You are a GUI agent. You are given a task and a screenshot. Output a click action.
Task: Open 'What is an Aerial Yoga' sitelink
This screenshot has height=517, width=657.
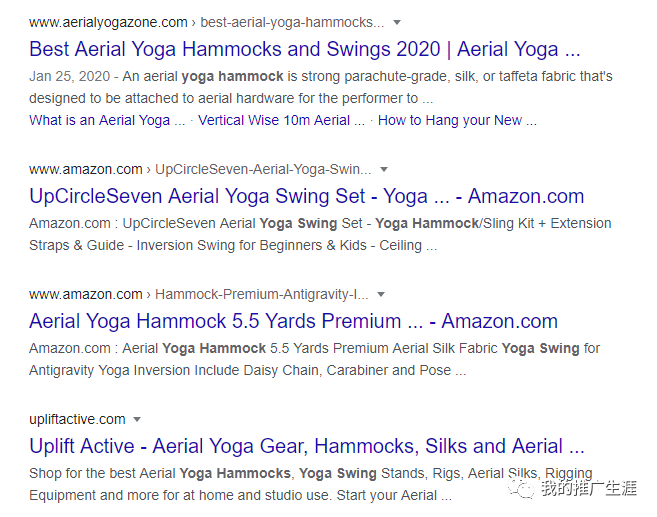click(x=107, y=120)
